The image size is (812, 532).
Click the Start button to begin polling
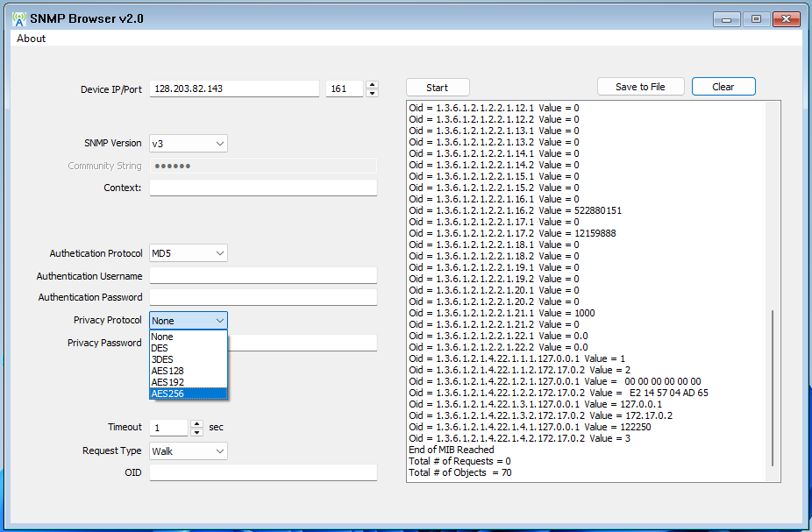pyautogui.click(x=437, y=87)
